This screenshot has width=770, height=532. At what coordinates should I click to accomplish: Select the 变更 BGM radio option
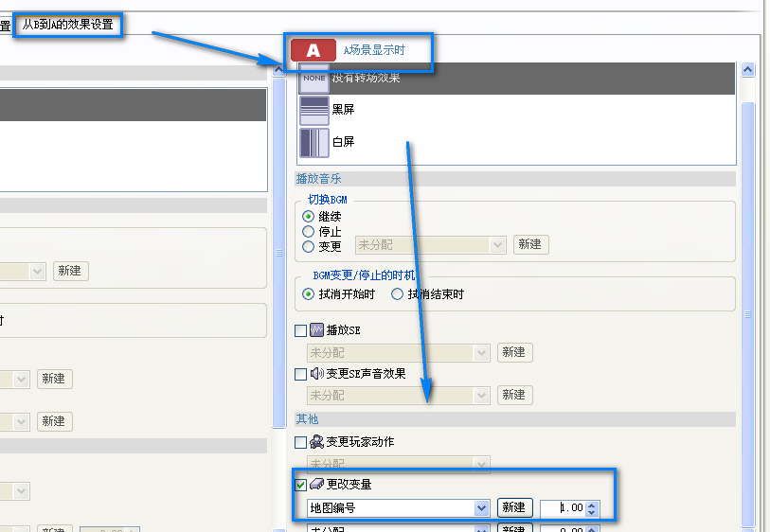pos(308,246)
